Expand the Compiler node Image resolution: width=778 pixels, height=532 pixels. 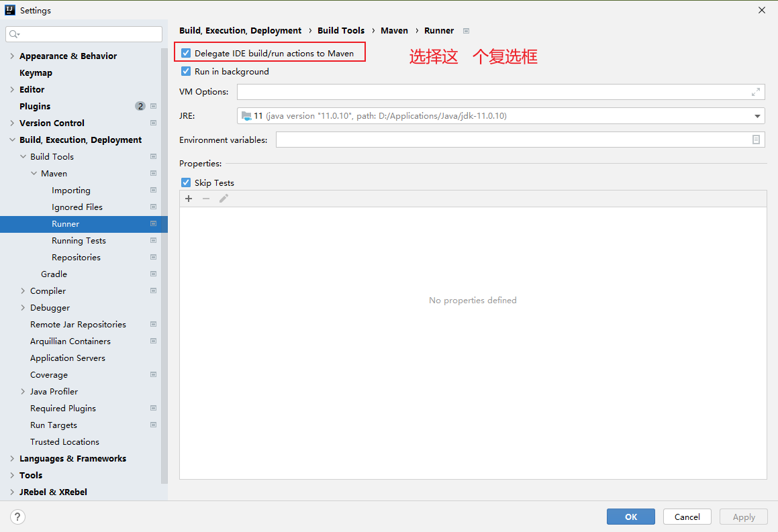pyautogui.click(x=23, y=291)
